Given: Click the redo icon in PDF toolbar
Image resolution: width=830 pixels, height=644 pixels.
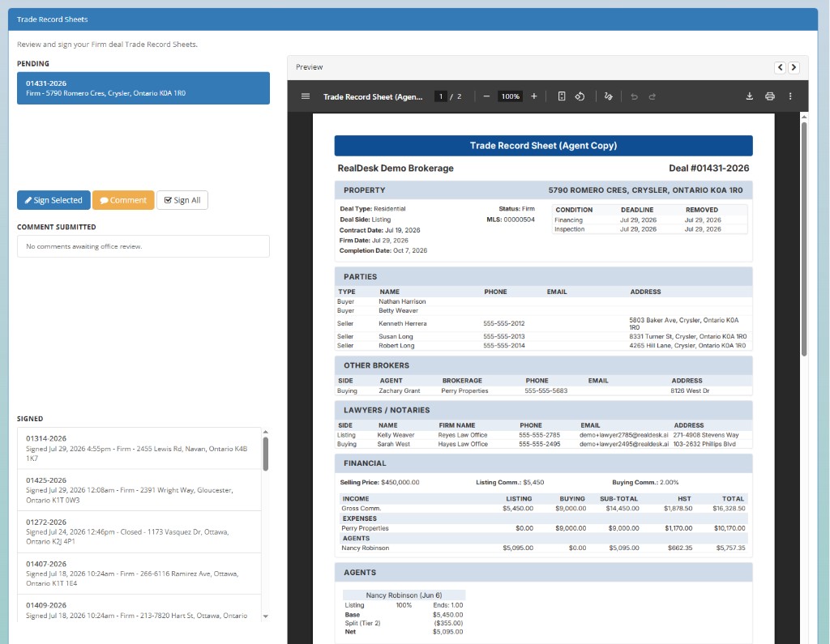Looking at the screenshot, I should point(652,96).
